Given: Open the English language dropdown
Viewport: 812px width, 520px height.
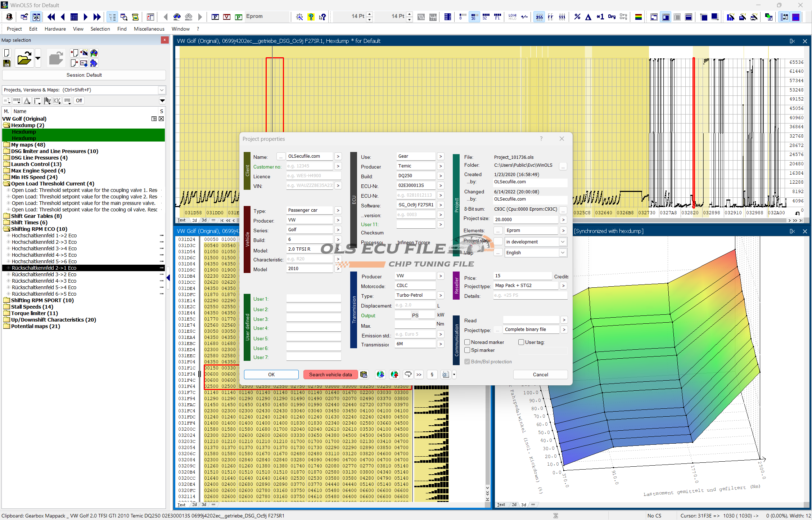Looking at the screenshot, I should coord(563,253).
